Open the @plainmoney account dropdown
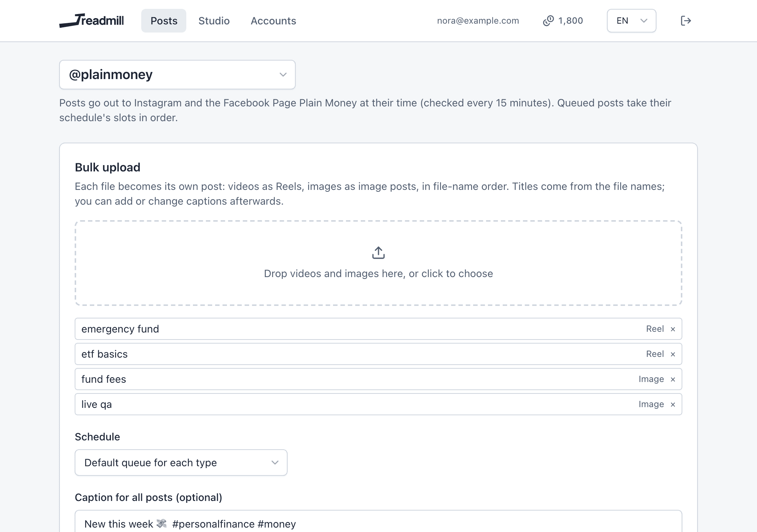This screenshot has width=757, height=532. pos(177,75)
